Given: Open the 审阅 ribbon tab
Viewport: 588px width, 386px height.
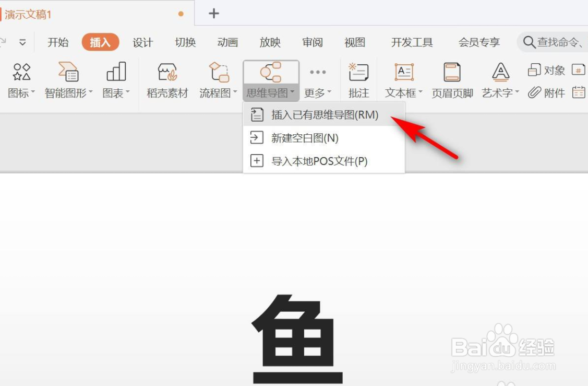Looking at the screenshot, I should [313, 42].
